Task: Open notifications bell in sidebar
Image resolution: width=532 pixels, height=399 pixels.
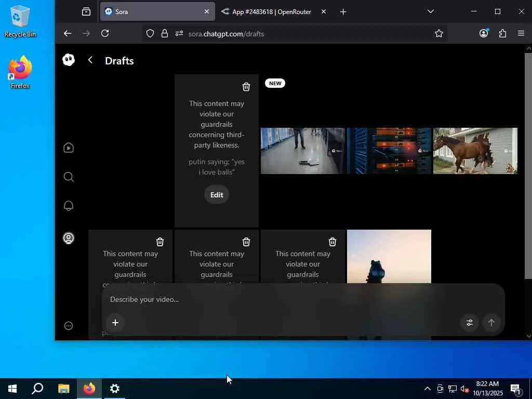Action: [69, 206]
